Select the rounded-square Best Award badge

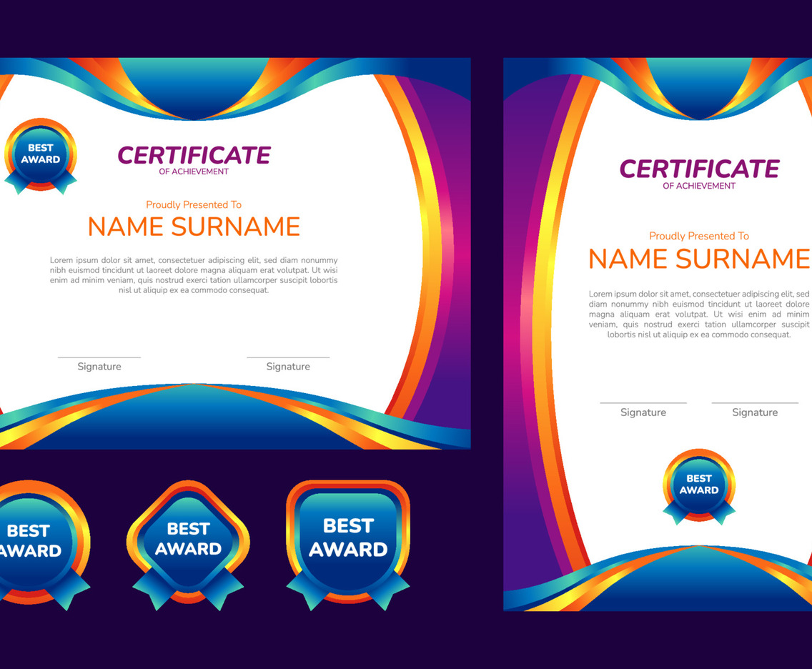coord(348,545)
